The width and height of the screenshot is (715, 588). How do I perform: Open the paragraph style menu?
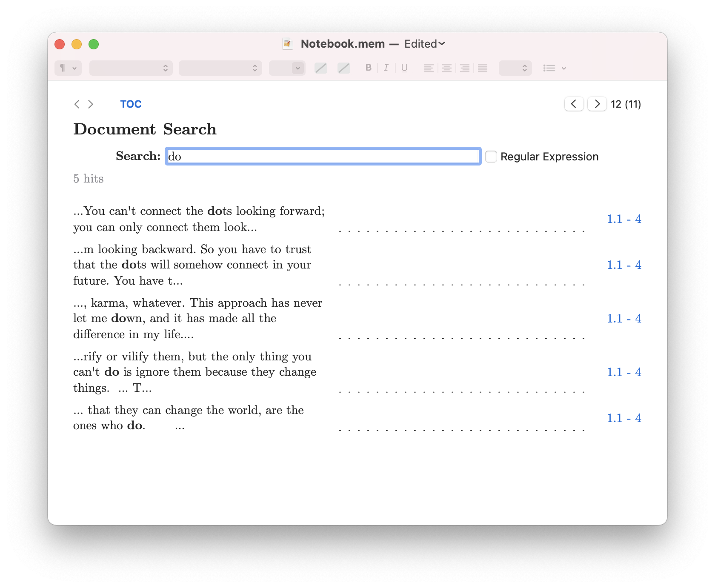(68, 68)
